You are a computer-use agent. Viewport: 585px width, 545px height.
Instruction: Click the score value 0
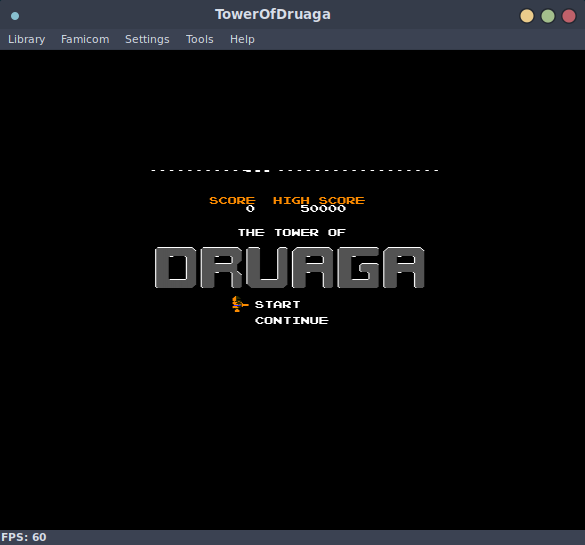tap(250, 209)
